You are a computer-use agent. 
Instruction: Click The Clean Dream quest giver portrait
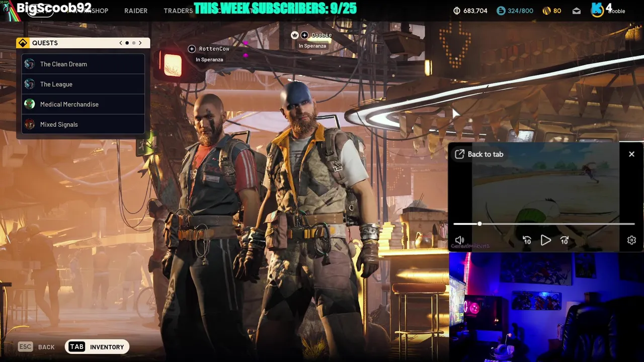[30, 64]
